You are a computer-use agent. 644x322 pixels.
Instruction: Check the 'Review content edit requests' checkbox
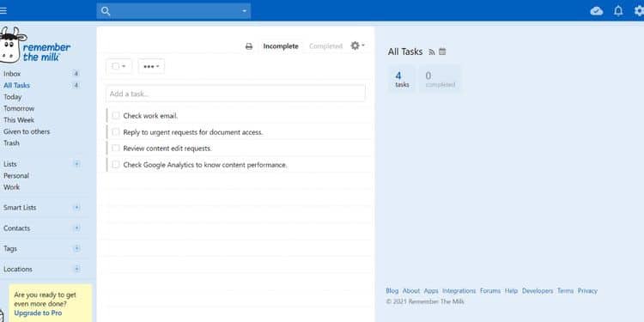pyautogui.click(x=116, y=148)
